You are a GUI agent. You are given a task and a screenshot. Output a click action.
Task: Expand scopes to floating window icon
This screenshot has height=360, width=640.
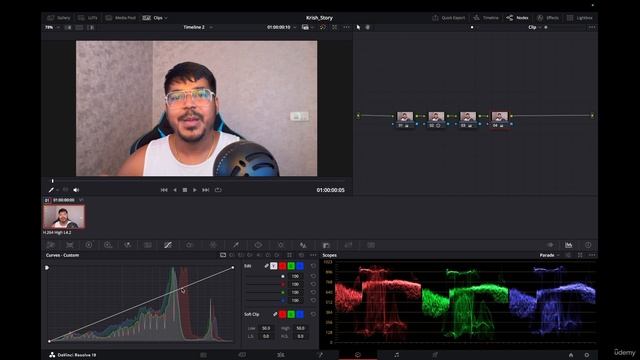(x=580, y=255)
